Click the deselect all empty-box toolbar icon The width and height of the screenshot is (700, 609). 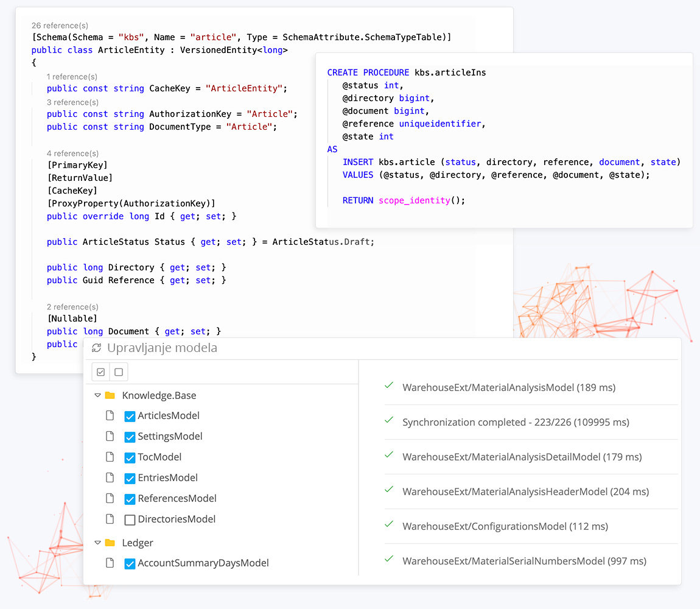pos(119,372)
